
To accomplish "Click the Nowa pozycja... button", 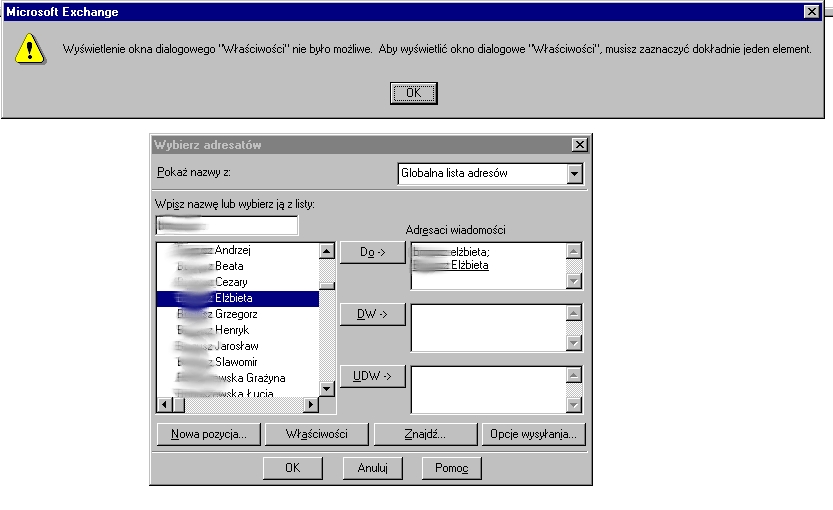I will click(x=209, y=434).
